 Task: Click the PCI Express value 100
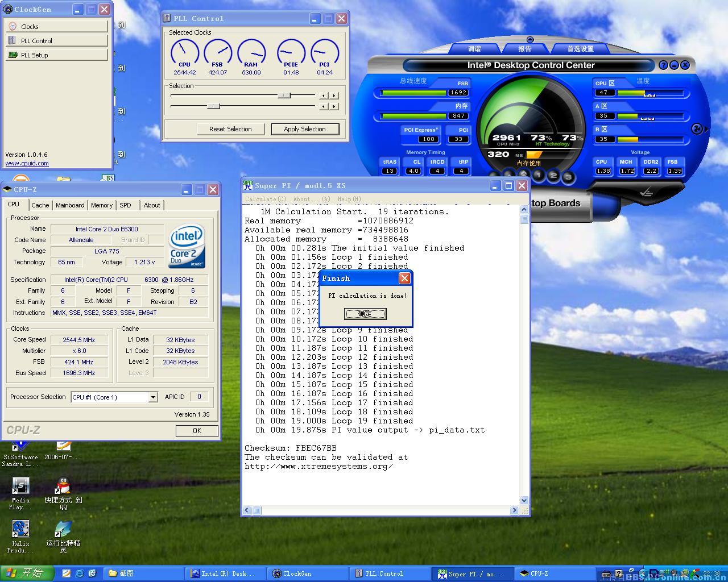coord(428,139)
